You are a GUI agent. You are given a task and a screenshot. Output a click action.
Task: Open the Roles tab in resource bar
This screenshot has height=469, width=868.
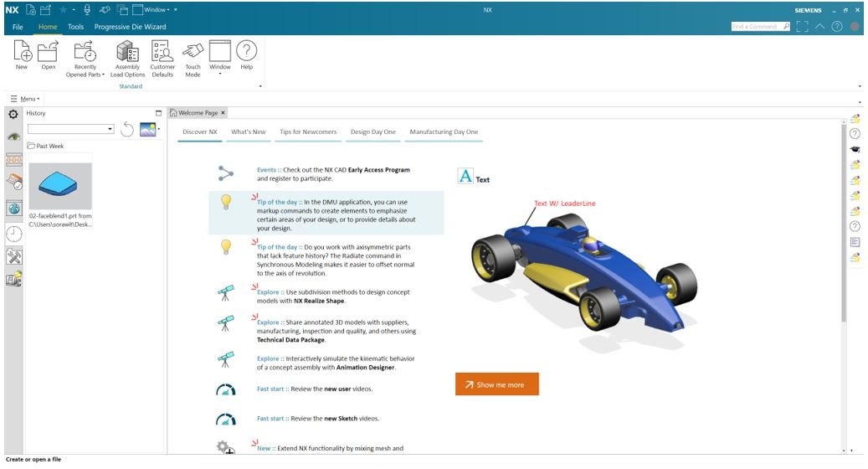click(x=14, y=279)
